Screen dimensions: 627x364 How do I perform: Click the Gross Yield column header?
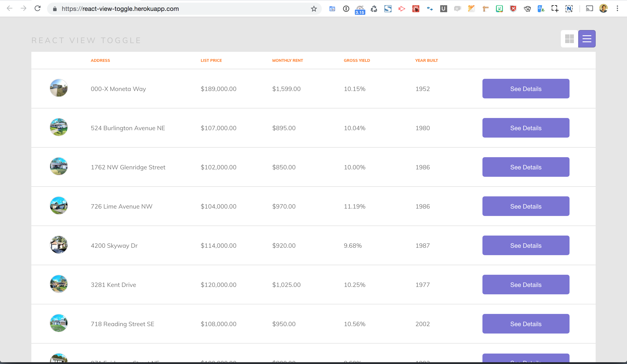point(357,61)
